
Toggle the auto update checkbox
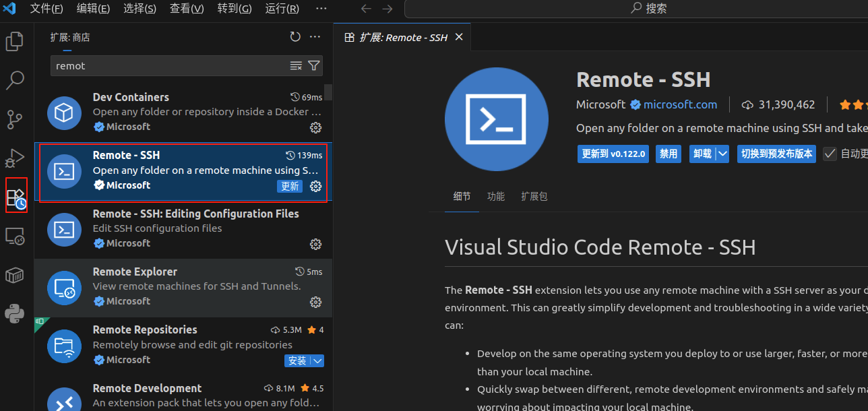pos(830,154)
